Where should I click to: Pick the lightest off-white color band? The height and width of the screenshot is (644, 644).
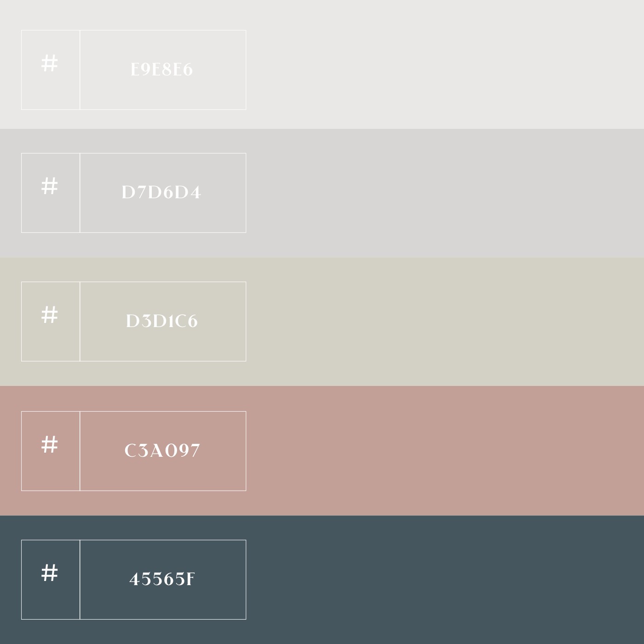coord(322,64)
